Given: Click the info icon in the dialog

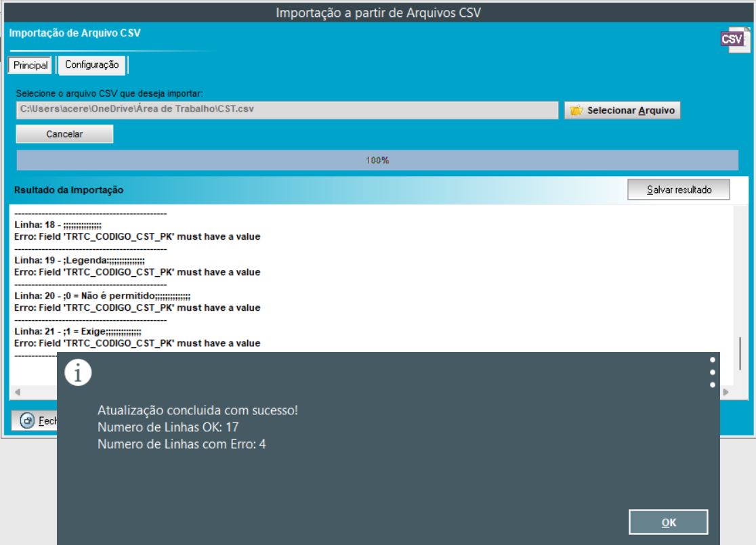Looking at the screenshot, I should 78,372.
